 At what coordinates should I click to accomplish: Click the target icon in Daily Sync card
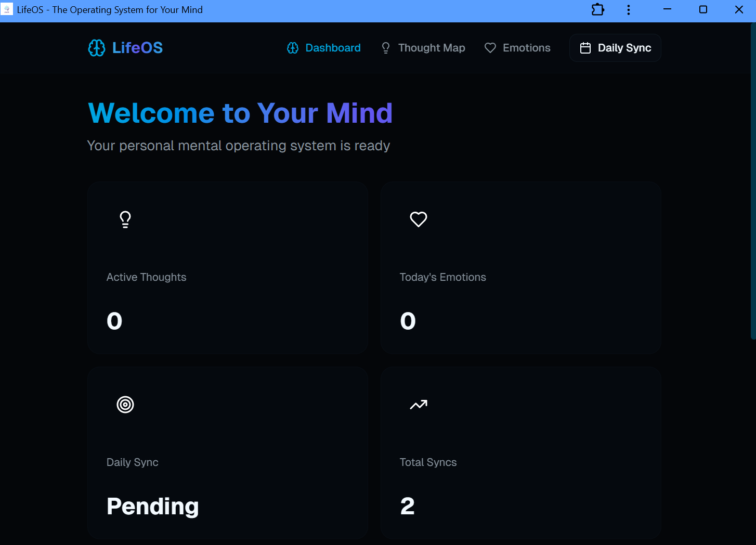click(x=125, y=405)
